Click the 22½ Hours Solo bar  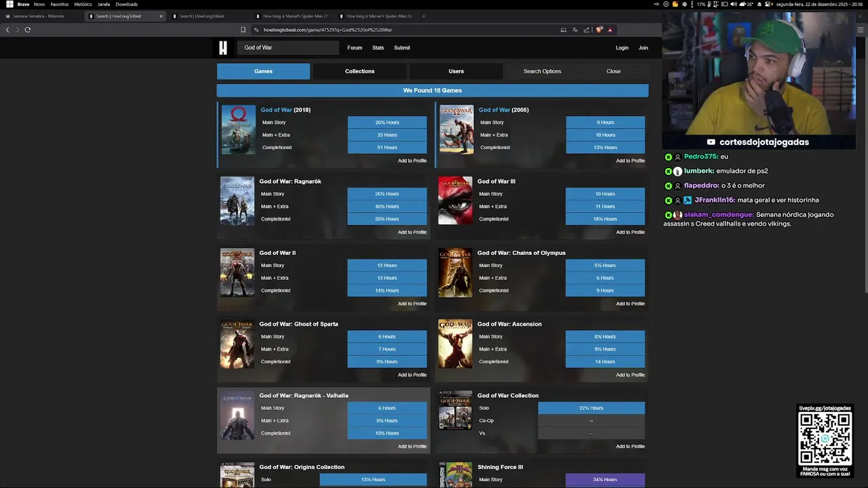click(x=591, y=408)
